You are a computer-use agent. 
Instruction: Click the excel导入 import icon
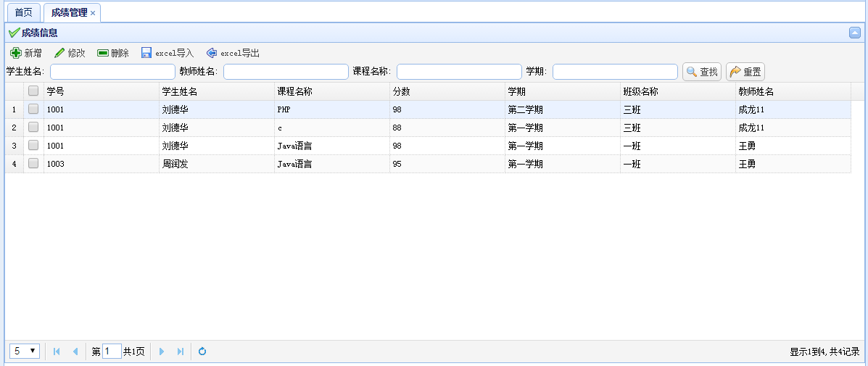(146, 53)
